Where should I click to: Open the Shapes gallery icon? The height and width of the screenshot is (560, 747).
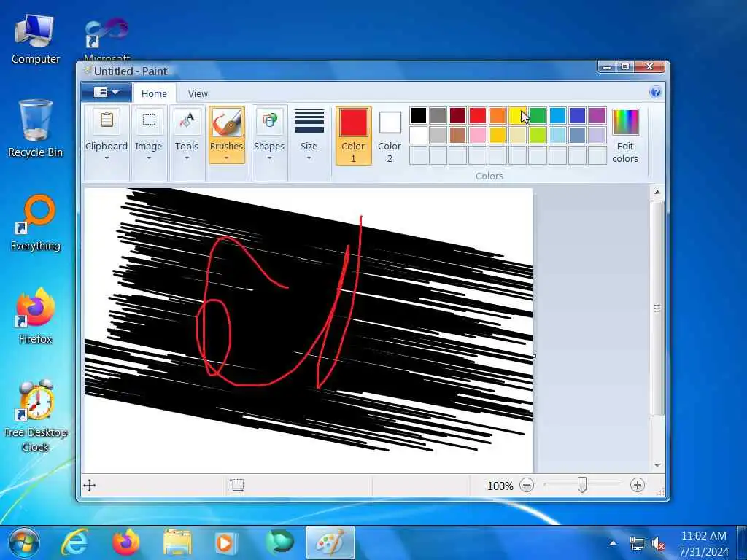click(x=269, y=122)
